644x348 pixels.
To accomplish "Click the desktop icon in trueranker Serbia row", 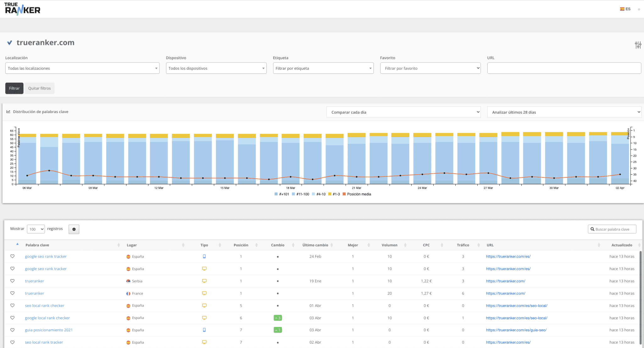I will [x=204, y=281].
